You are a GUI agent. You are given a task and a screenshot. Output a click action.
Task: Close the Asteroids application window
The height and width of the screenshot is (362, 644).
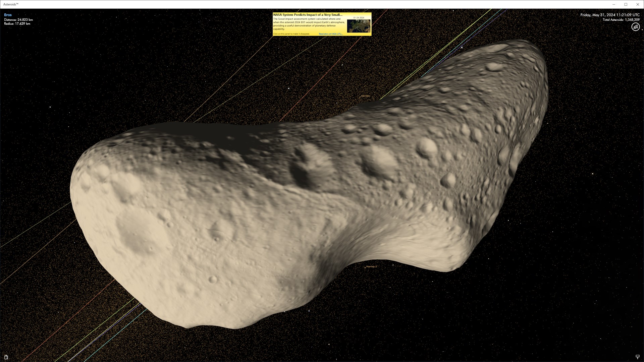point(637,4)
